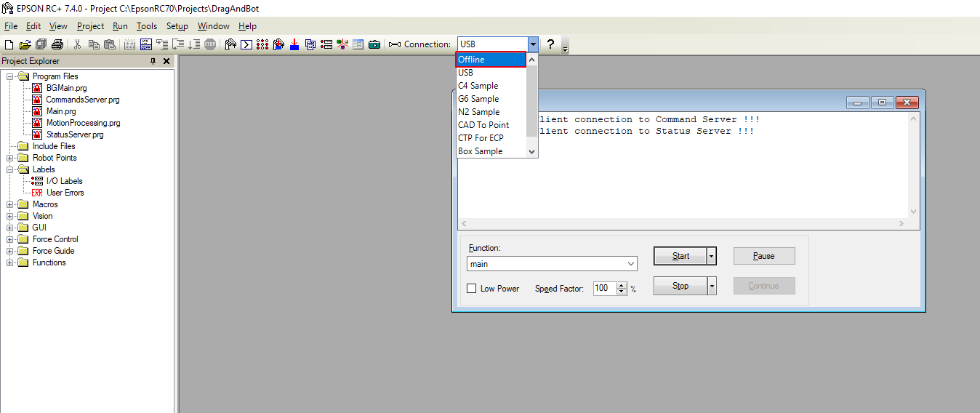
Task: Expand the Force Control folder
Action: (x=10, y=239)
